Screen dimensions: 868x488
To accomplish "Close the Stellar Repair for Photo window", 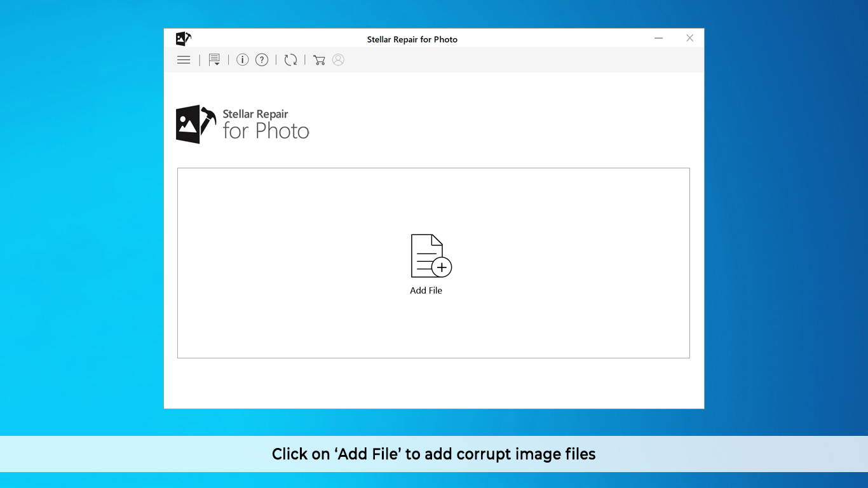I will click(x=689, y=38).
